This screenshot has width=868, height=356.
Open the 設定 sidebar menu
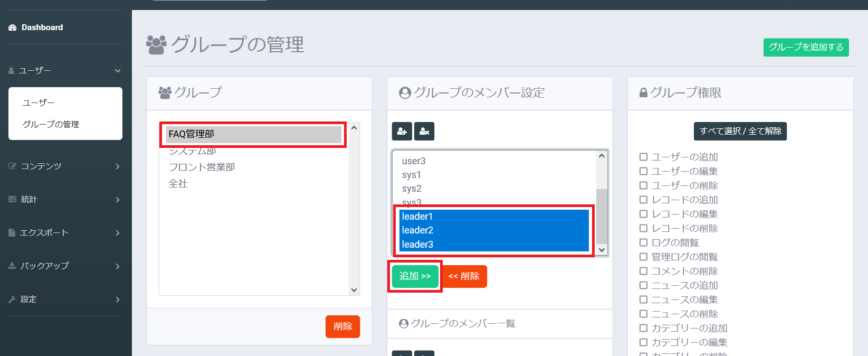[65, 299]
